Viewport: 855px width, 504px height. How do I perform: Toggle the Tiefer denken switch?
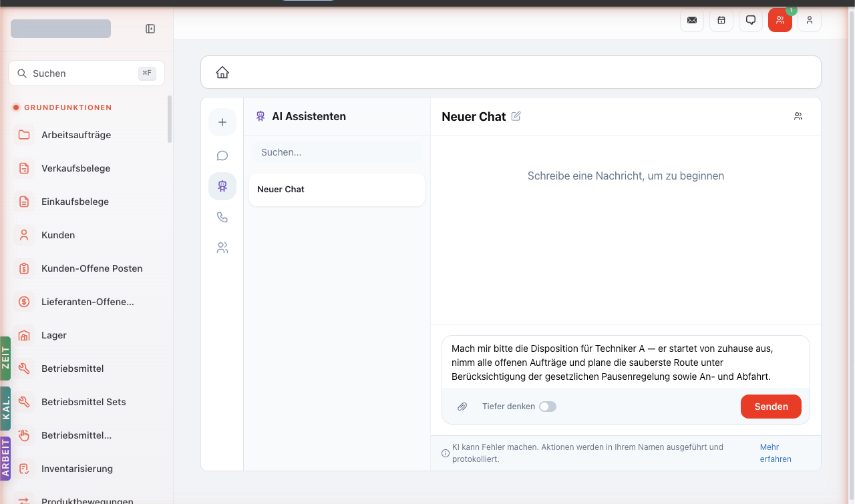(548, 407)
